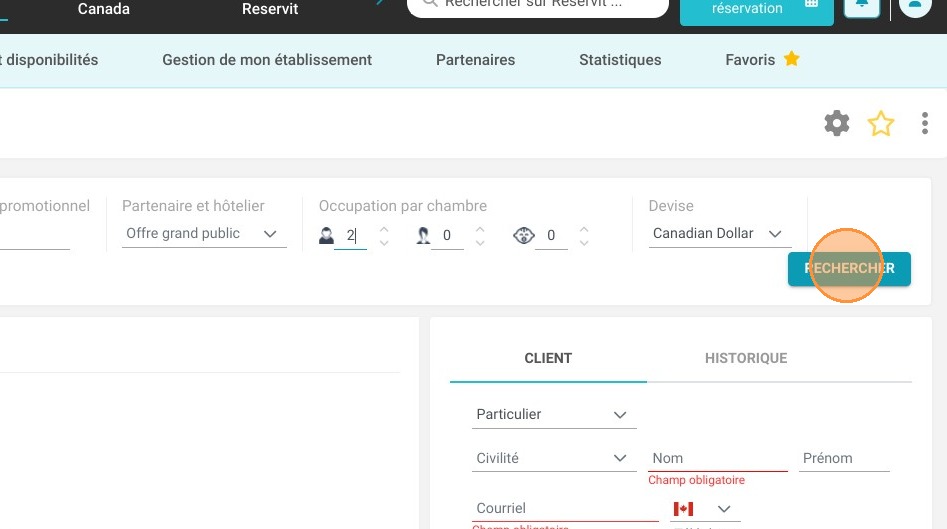Click the Prénom input field

pyautogui.click(x=844, y=458)
